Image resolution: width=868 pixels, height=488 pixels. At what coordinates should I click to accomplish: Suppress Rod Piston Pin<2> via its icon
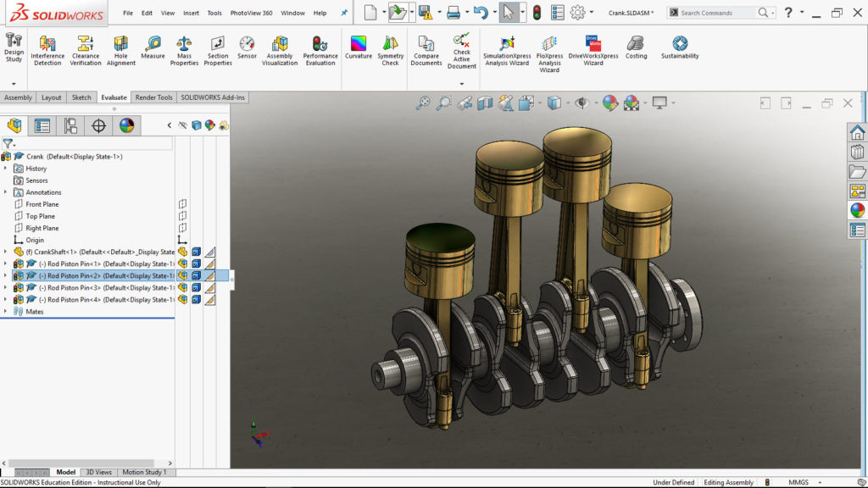182,275
